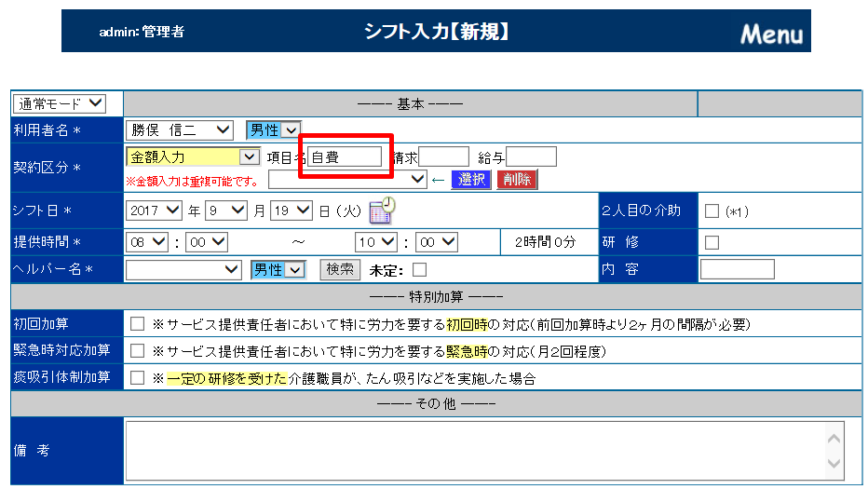Check the 緊急時対応加算 checkbox
This screenshot has height=489, width=868.
pyautogui.click(x=138, y=351)
